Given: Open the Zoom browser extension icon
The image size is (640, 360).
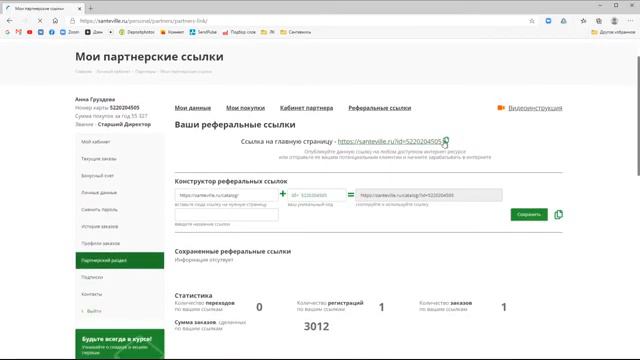Looking at the screenshot, I should coord(548,21).
